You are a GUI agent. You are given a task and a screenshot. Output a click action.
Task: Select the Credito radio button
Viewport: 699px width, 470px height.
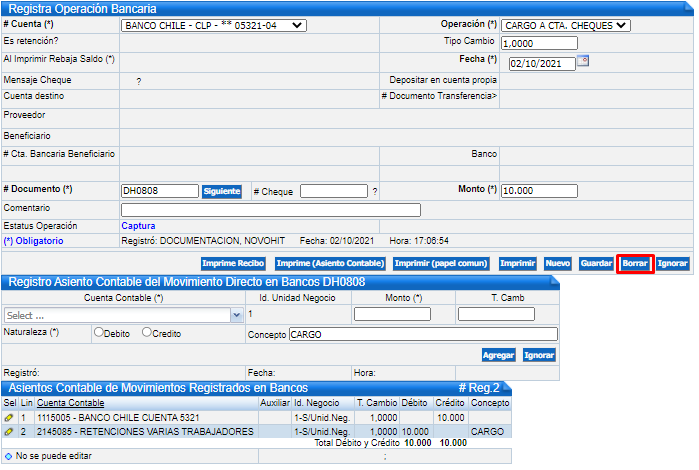point(147,333)
